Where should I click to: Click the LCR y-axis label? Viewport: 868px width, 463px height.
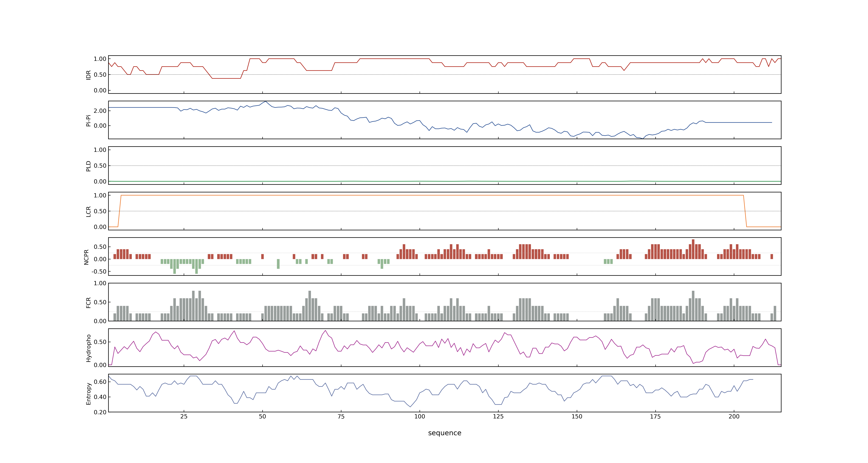[x=88, y=211]
